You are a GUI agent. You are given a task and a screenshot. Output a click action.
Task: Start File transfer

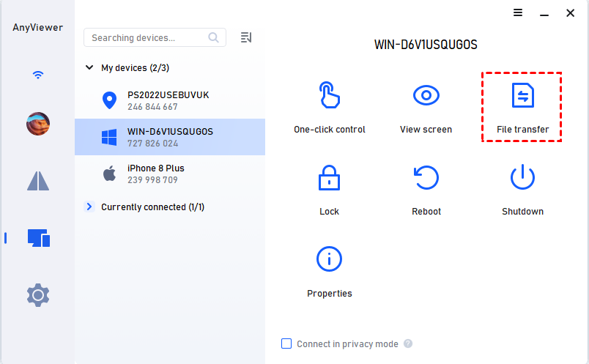[x=522, y=107]
